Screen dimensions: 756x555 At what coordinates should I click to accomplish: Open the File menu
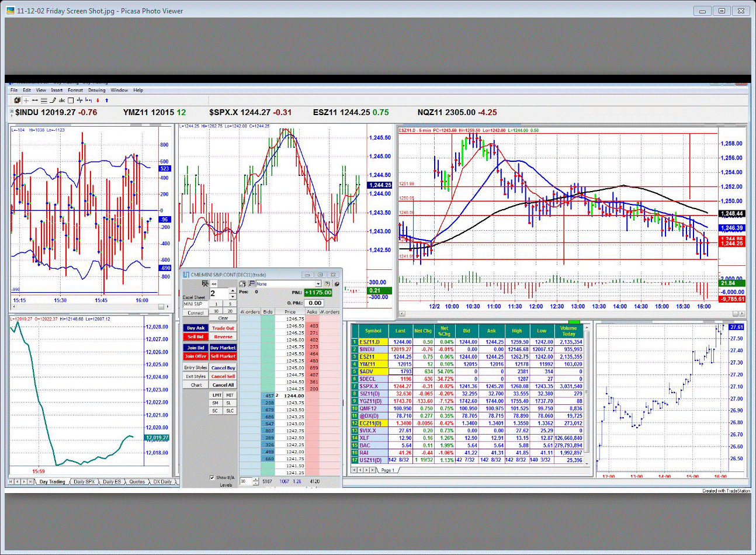[14, 90]
